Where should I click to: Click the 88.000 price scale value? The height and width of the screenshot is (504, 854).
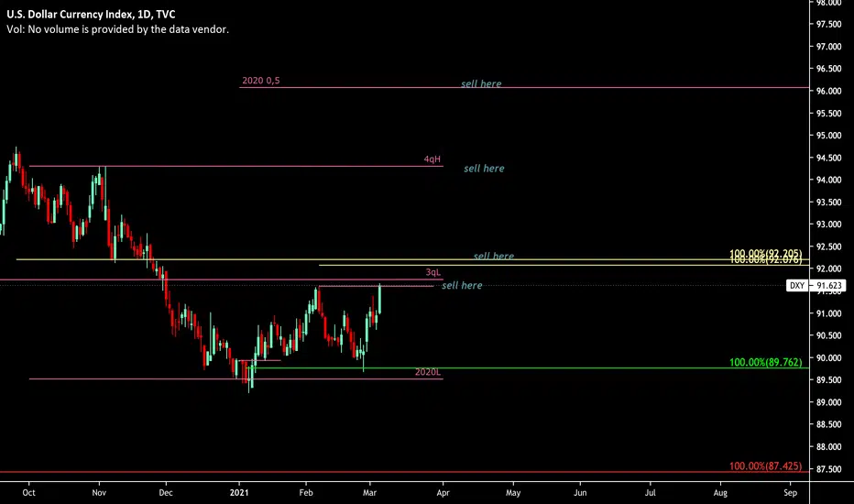(828, 447)
